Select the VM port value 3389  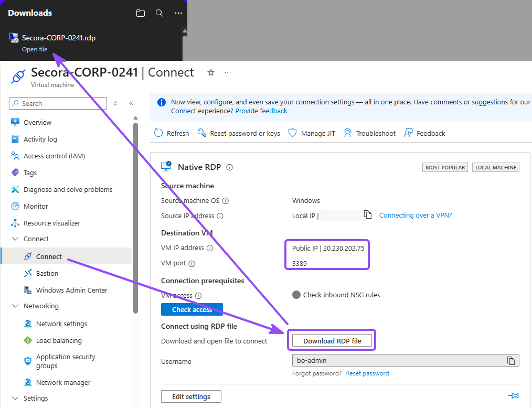click(x=300, y=264)
